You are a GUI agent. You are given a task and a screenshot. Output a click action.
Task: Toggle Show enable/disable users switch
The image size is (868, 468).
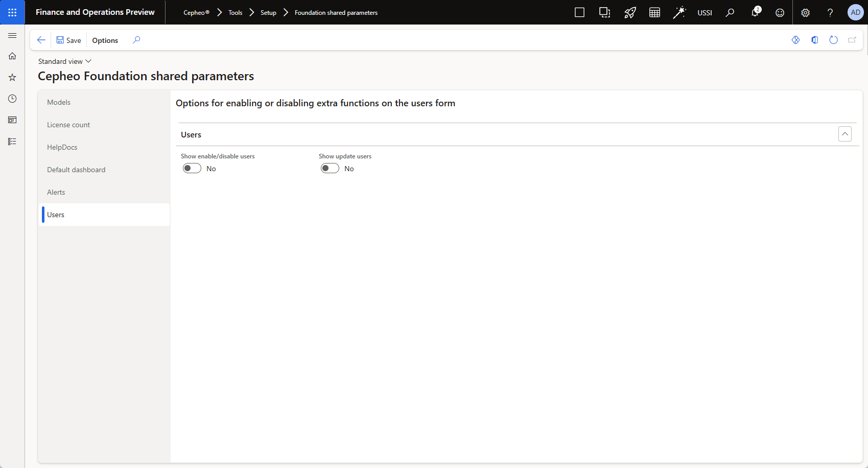(x=192, y=169)
